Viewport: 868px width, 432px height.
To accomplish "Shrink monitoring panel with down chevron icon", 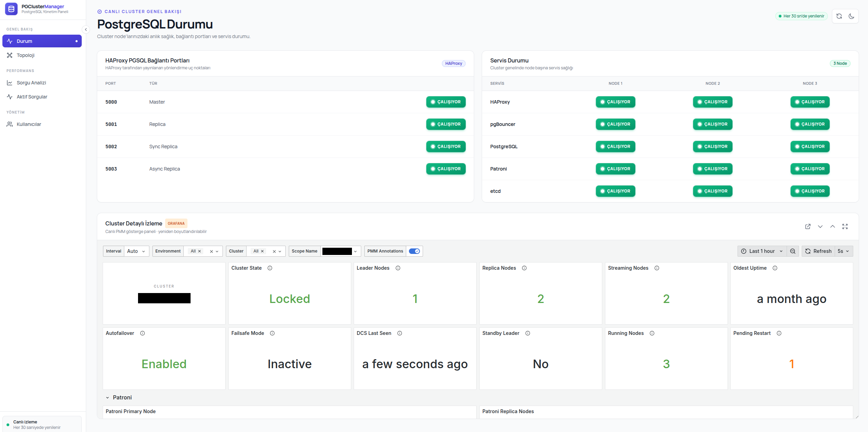I will click(820, 226).
